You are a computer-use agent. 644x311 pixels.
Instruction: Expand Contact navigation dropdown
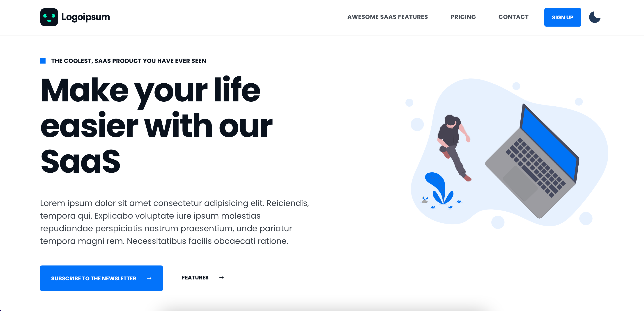click(513, 17)
